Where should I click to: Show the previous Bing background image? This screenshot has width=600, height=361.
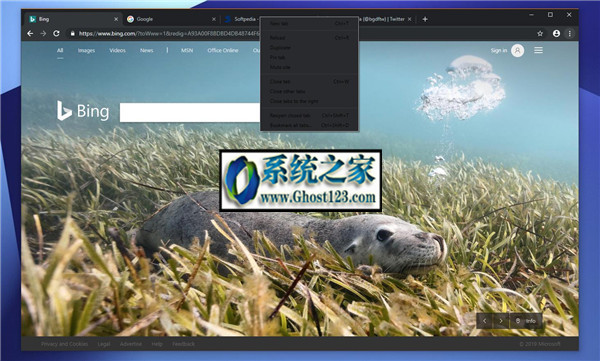(x=484, y=321)
